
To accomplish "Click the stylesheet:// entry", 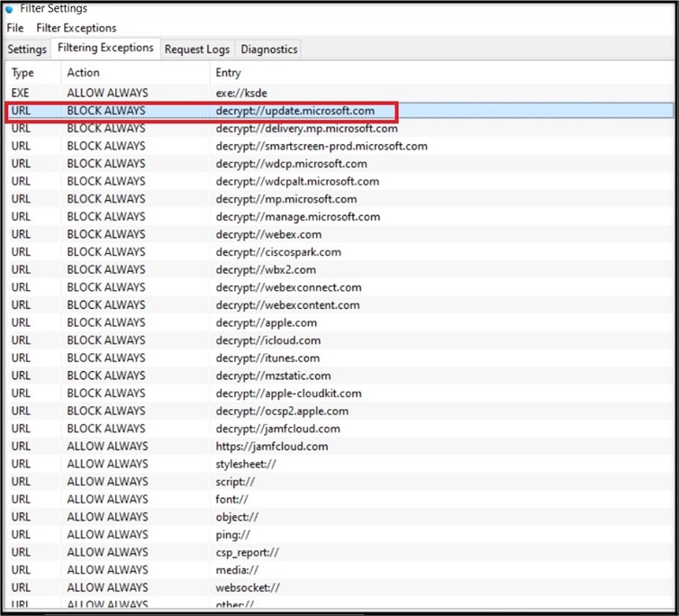I will (246, 465).
